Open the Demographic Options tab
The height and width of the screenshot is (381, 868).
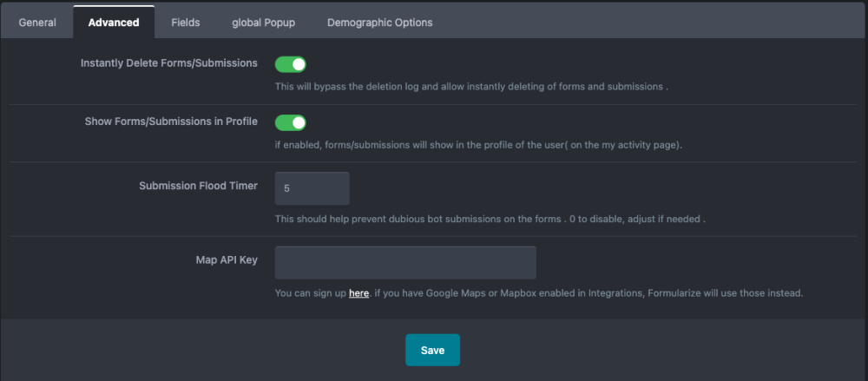pyautogui.click(x=379, y=23)
